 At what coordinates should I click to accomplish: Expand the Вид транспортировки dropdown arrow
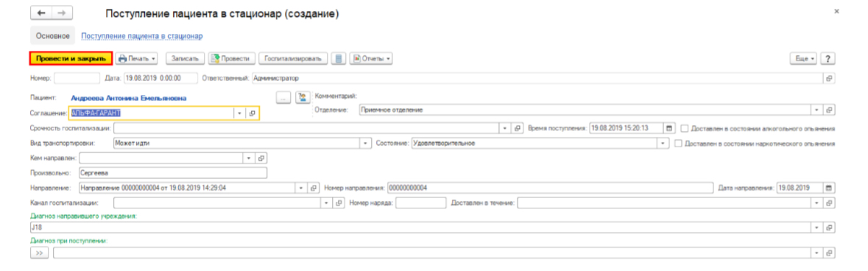click(365, 144)
